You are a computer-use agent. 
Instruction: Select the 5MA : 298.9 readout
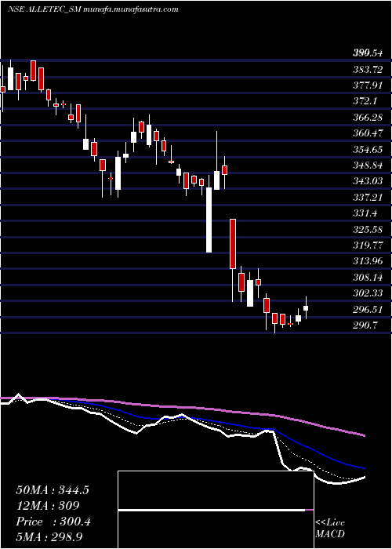pos(49,537)
